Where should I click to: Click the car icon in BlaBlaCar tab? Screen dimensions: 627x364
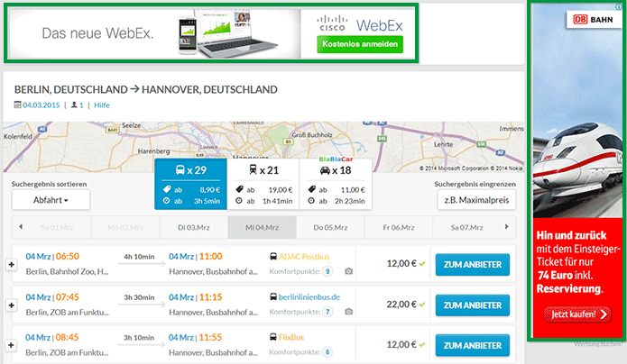click(x=325, y=170)
